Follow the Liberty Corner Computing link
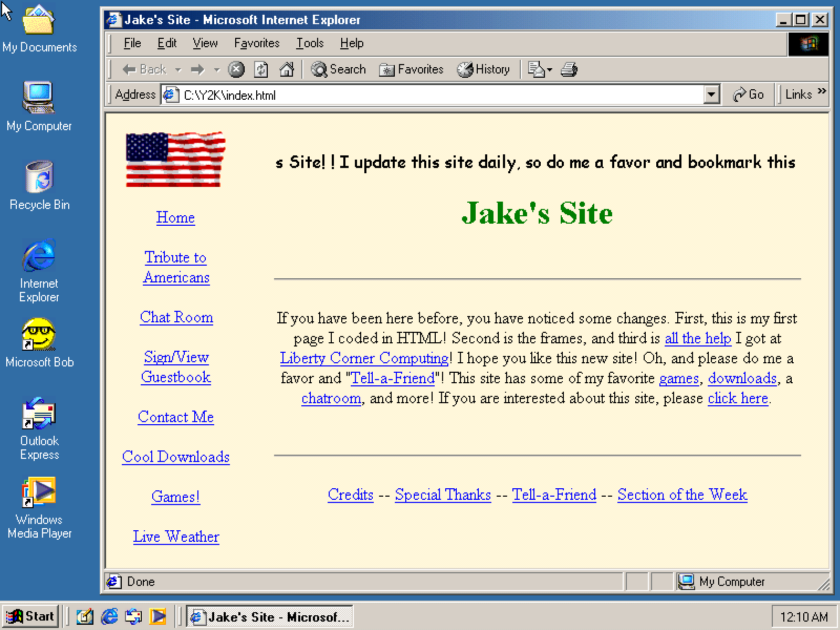Image resolution: width=840 pixels, height=630 pixels. 363,358
